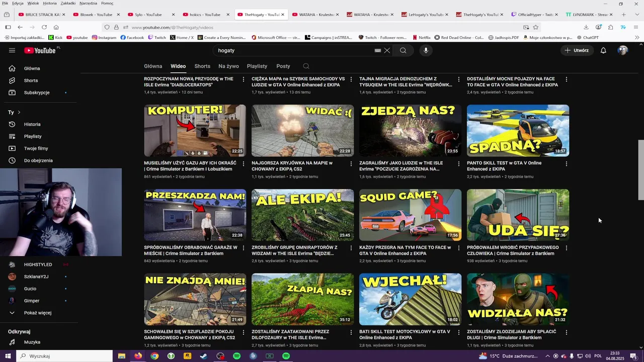Search within the channel using the magnifier icon
The width and height of the screenshot is (644, 362).
click(306, 66)
